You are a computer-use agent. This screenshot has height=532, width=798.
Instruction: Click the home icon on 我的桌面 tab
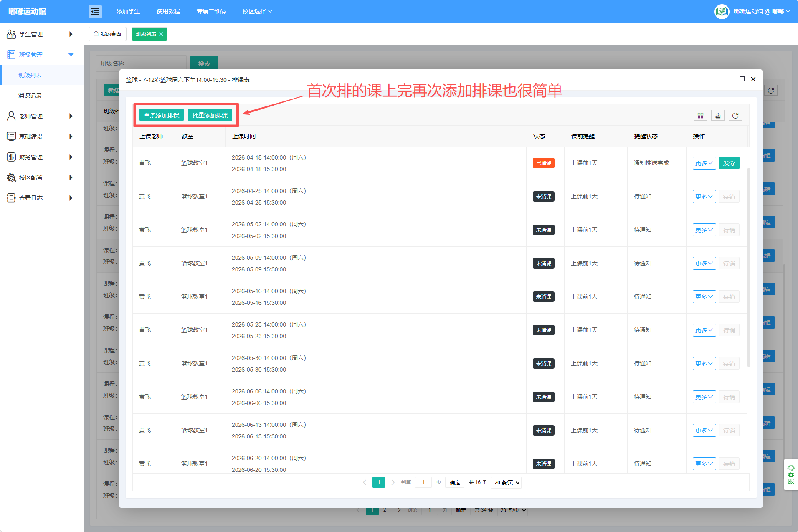[96, 34]
